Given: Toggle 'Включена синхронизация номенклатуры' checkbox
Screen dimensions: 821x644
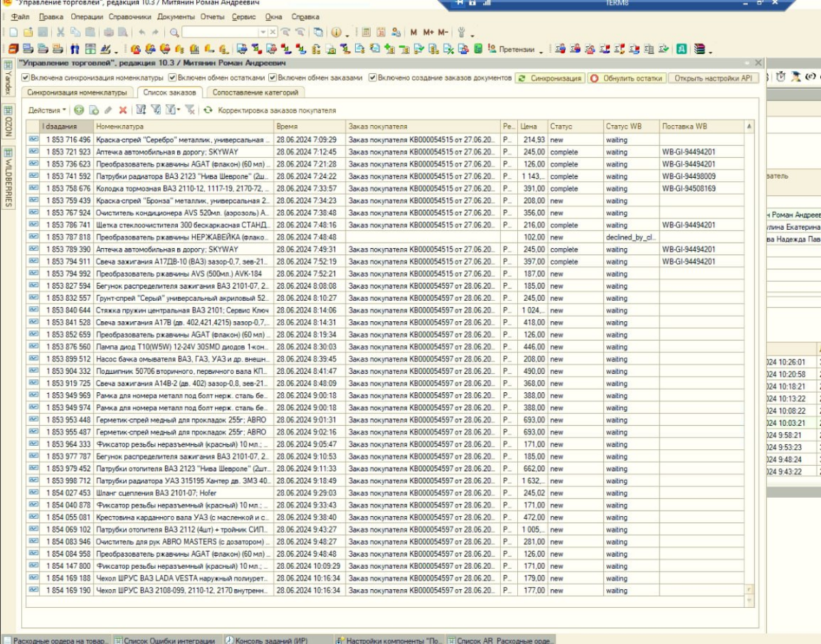Looking at the screenshot, I should click(x=26, y=78).
